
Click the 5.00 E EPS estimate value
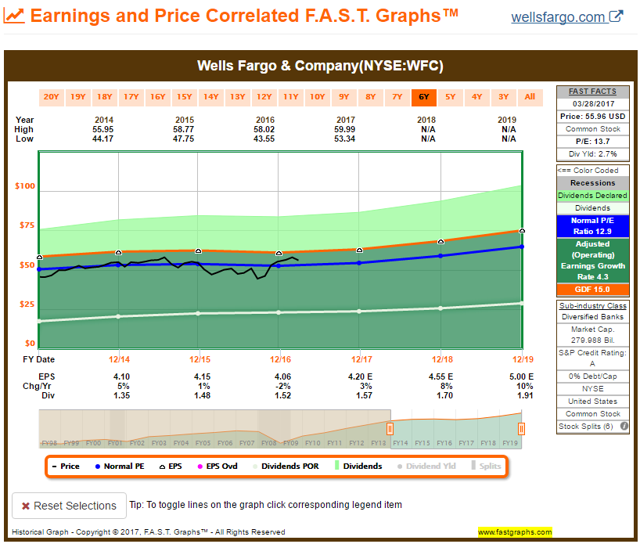point(521,377)
